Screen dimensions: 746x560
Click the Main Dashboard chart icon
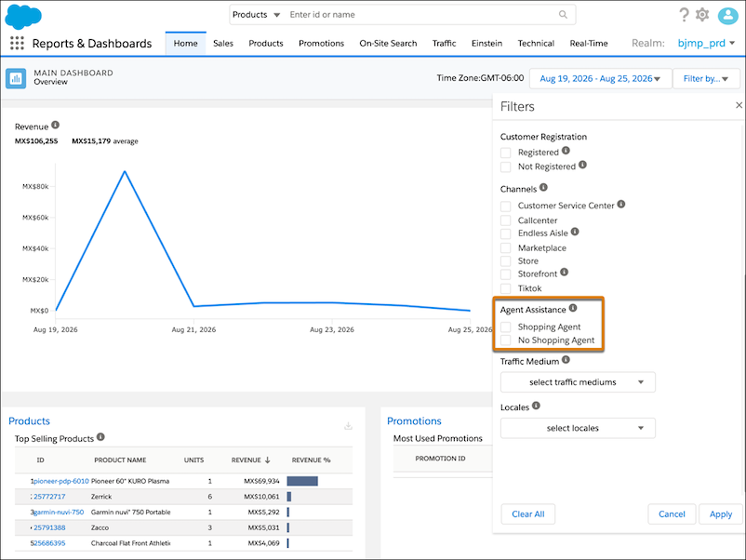coord(16,78)
